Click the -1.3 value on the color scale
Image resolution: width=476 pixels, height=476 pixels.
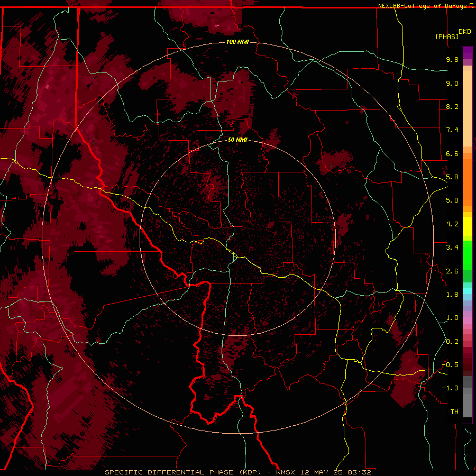point(451,388)
